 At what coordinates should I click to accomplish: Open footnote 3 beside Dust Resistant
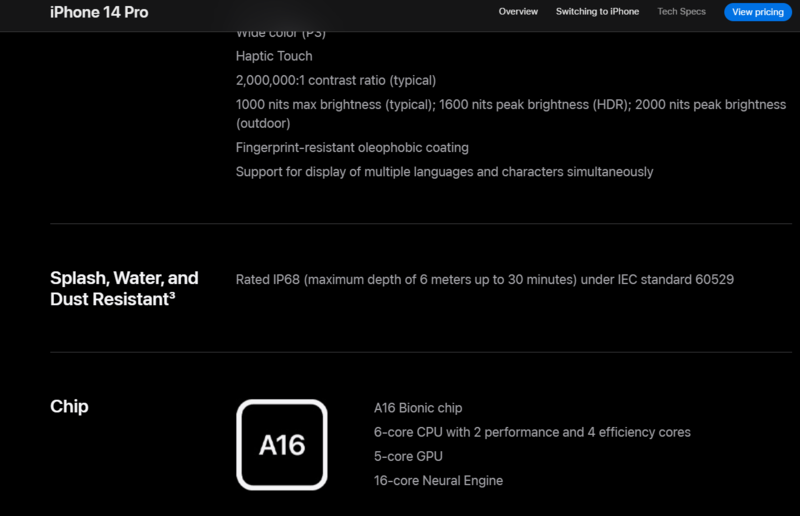tap(172, 296)
